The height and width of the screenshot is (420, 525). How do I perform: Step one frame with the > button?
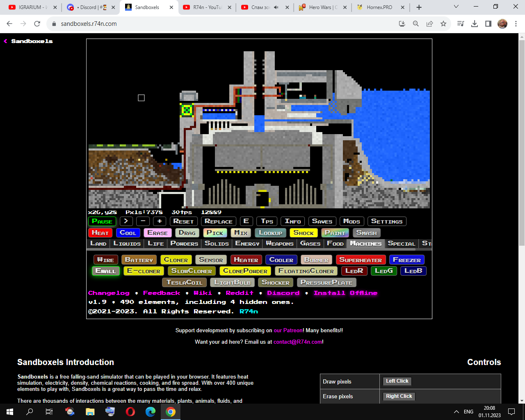tap(126, 221)
